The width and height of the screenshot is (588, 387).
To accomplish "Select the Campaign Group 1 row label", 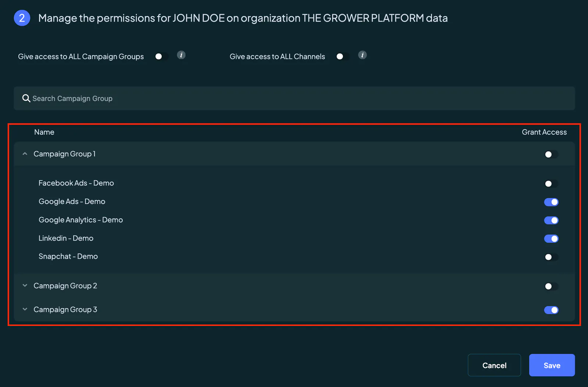I will [65, 154].
